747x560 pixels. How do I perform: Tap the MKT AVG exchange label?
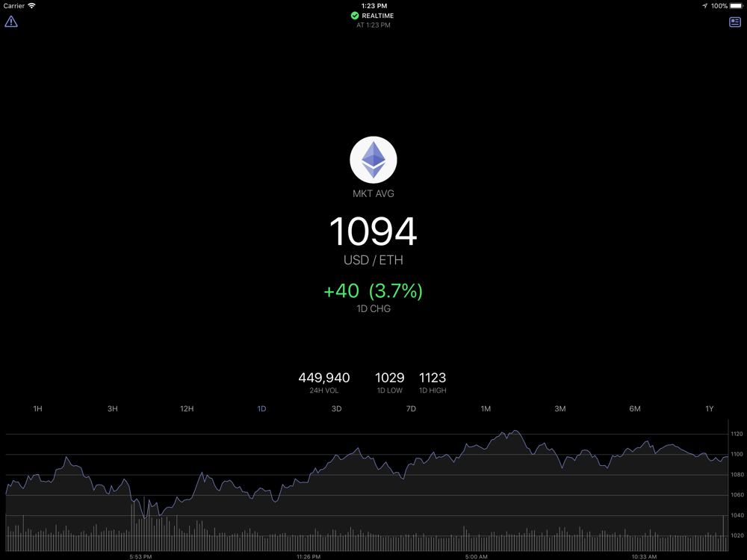(373, 194)
